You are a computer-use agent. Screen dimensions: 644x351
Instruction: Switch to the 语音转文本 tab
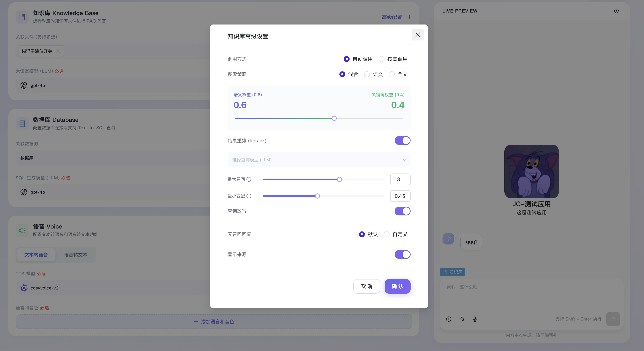click(76, 255)
